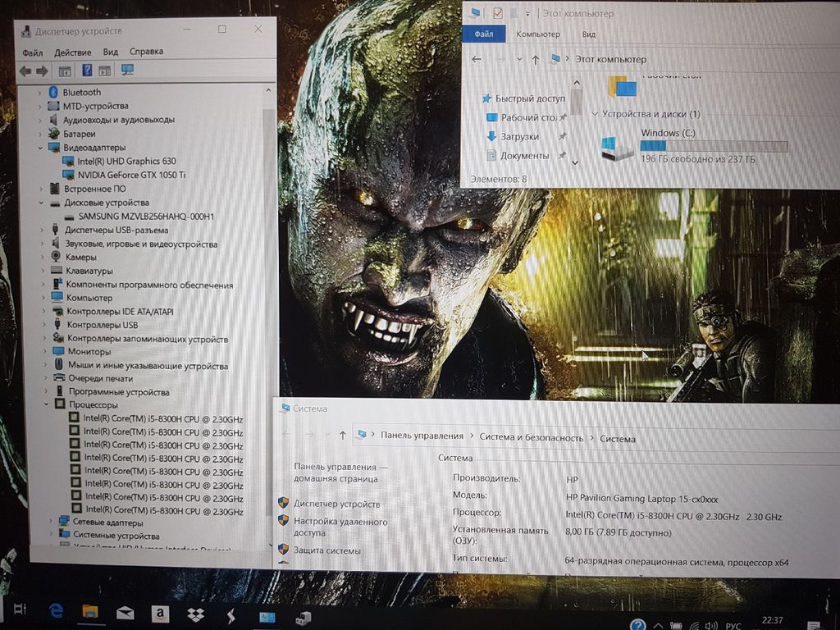The width and height of the screenshot is (840, 630).
Task: Go back using the Explorer window's back arrow
Action: [x=477, y=59]
